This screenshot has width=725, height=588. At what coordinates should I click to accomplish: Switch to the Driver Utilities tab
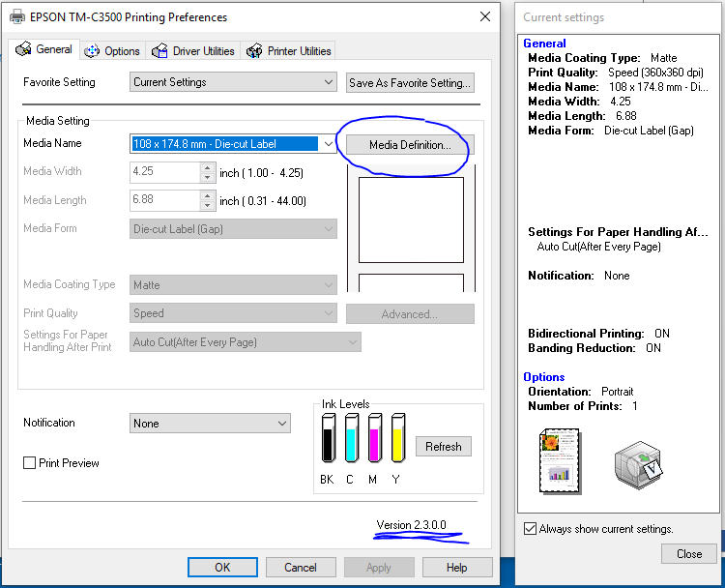click(x=193, y=51)
